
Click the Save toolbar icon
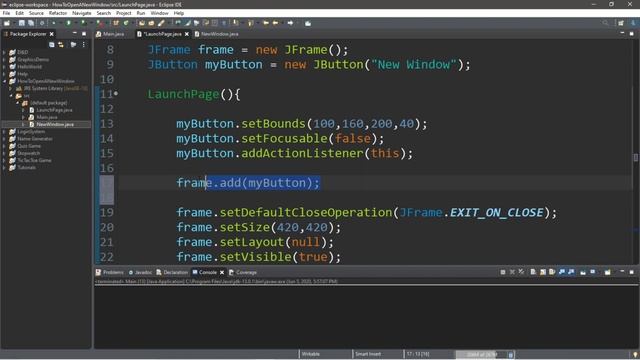[22, 23]
